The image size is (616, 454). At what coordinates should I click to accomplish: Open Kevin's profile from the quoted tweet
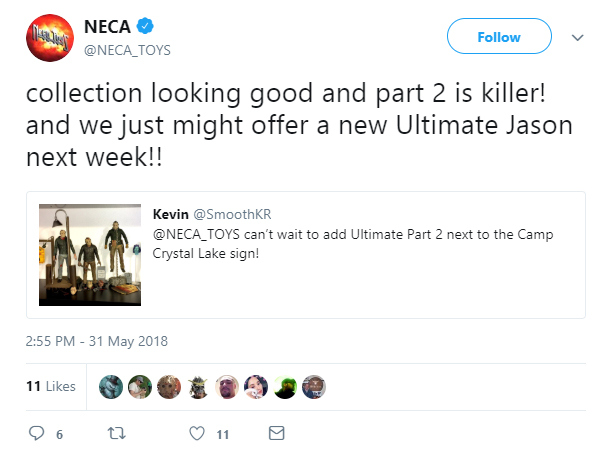[x=170, y=214]
